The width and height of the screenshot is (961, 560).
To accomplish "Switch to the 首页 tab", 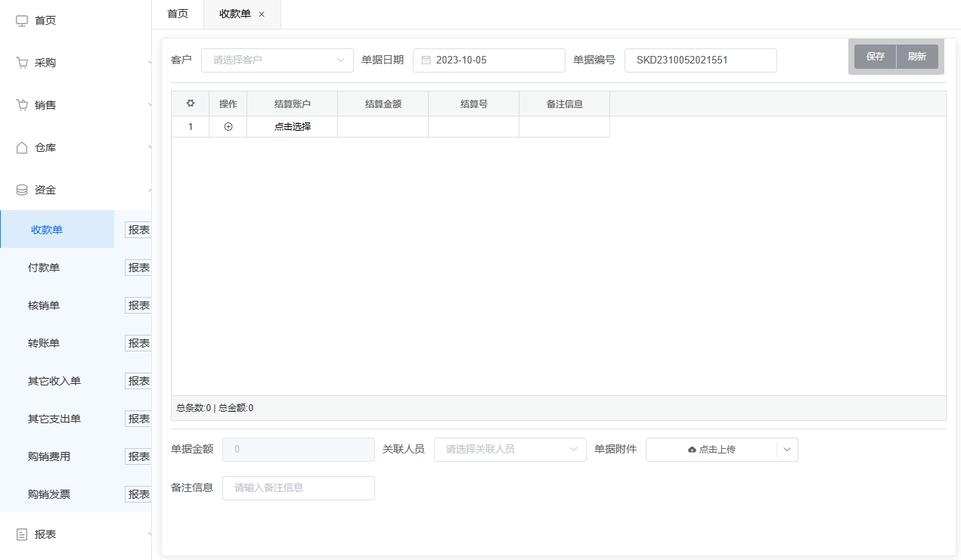I will [178, 14].
